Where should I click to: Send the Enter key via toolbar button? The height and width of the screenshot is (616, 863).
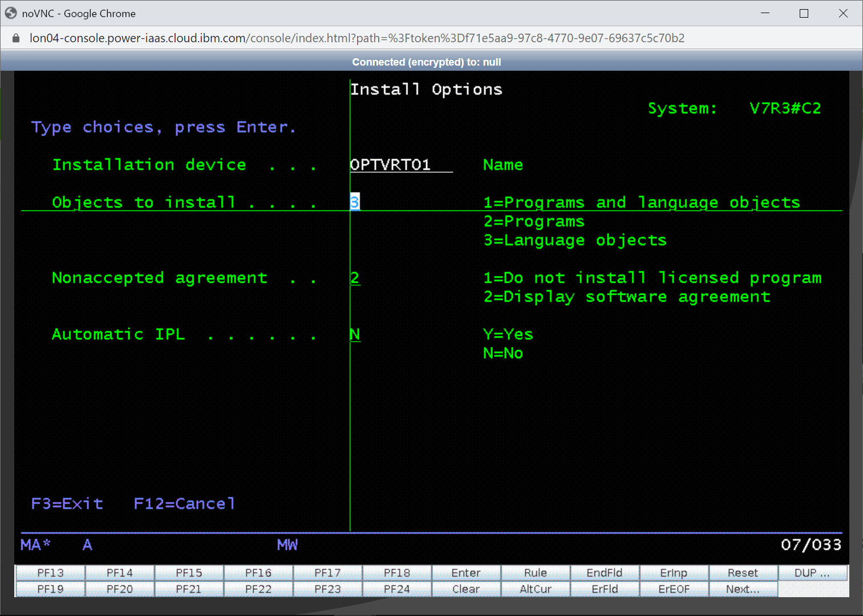pyautogui.click(x=466, y=573)
